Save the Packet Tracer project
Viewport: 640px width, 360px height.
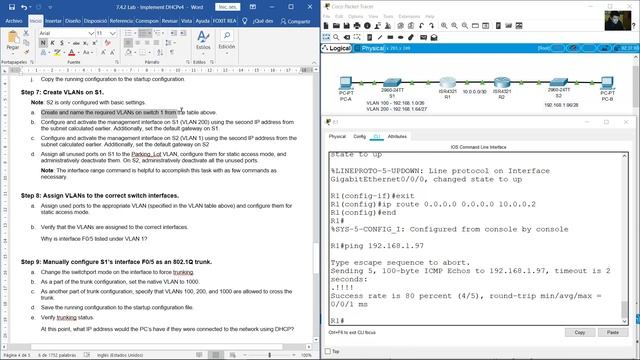click(x=347, y=26)
